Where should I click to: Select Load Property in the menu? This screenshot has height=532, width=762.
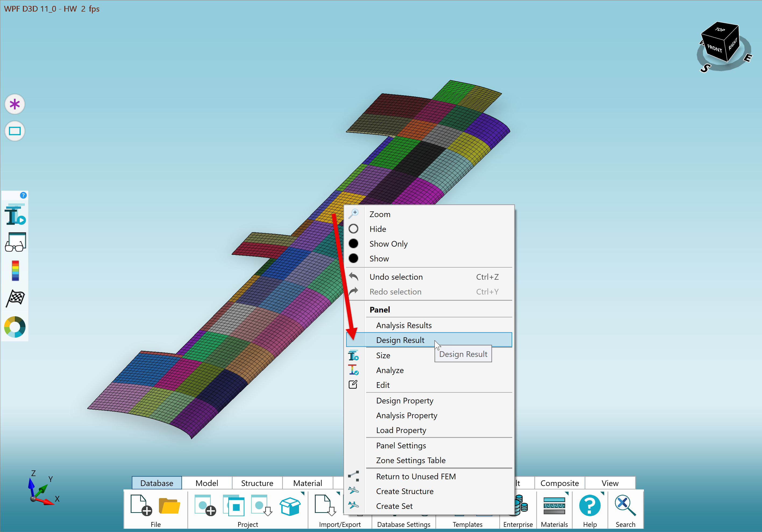pyautogui.click(x=429, y=430)
